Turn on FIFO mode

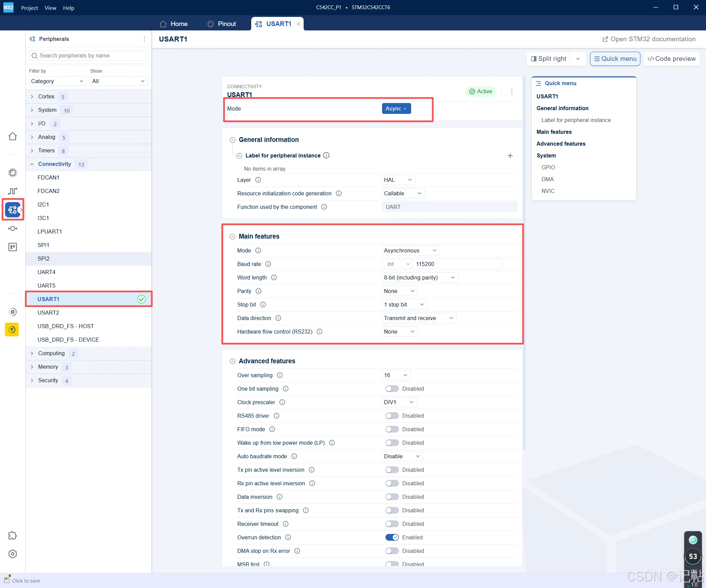click(x=392, y=429)
